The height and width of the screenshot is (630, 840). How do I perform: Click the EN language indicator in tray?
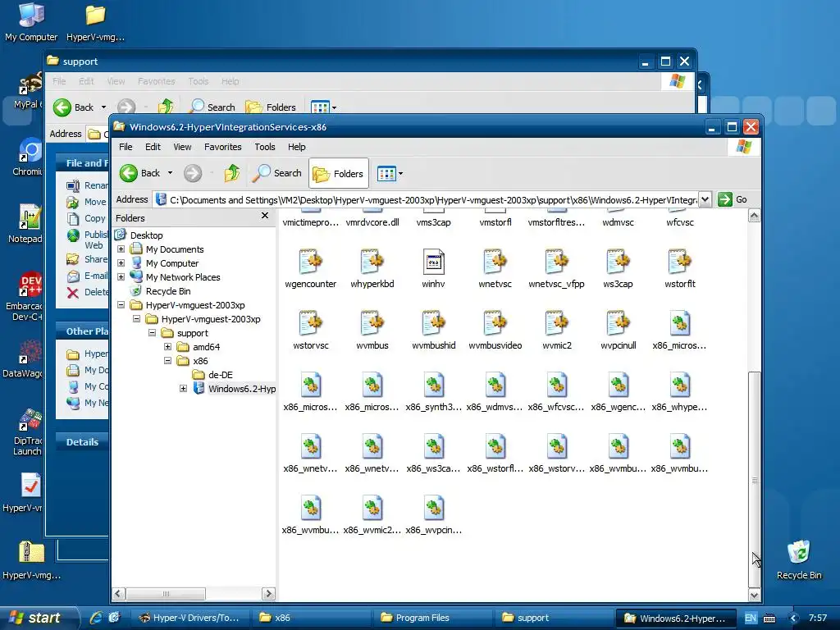751,619
